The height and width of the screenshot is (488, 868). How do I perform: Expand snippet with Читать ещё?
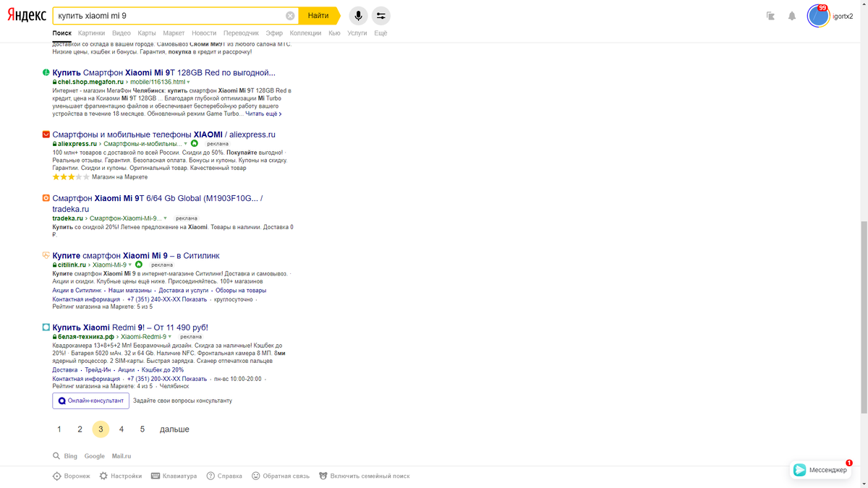click(263, 114)
